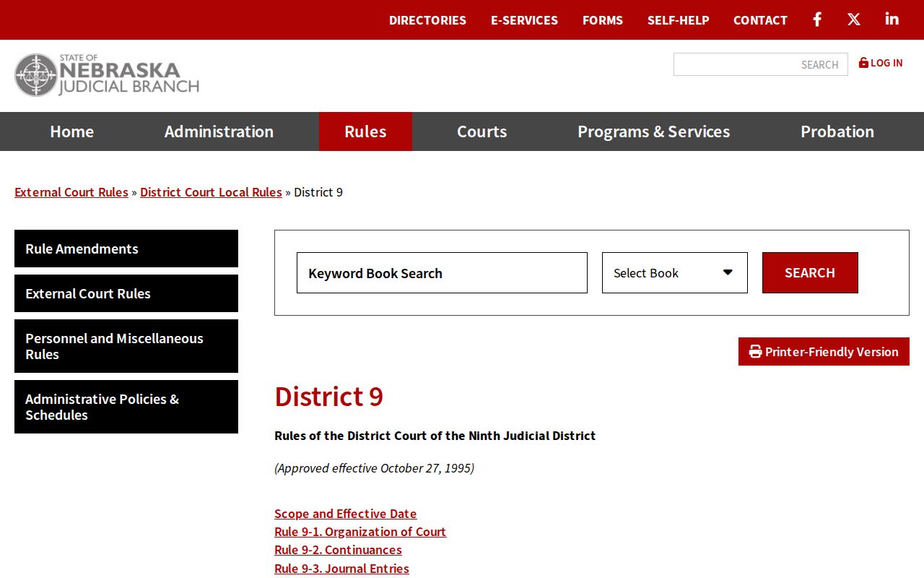Open the Facebook icon link
Image resolution: width=924 pixels, height=578 pixels.
[x=817, y=20]
